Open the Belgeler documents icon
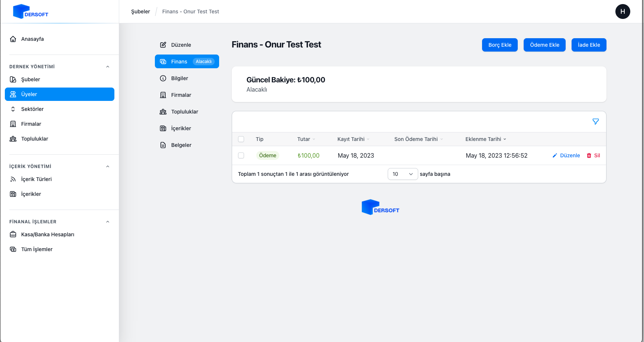 pos(163,145)
